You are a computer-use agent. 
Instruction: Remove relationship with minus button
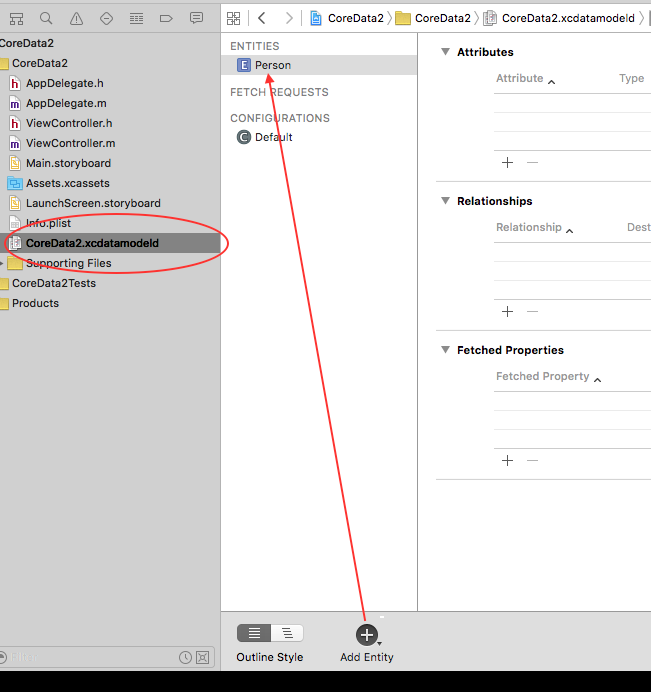(x=533, y=312)
